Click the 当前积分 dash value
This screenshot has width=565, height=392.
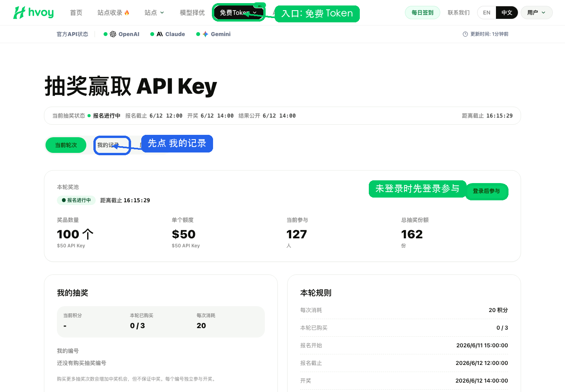click(65, 326)
